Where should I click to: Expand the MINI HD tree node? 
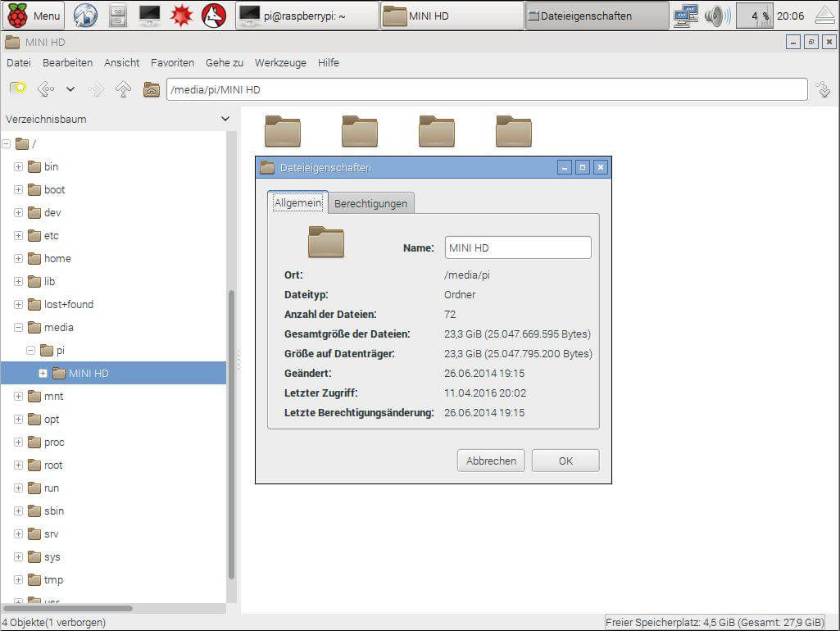[43, 374]
